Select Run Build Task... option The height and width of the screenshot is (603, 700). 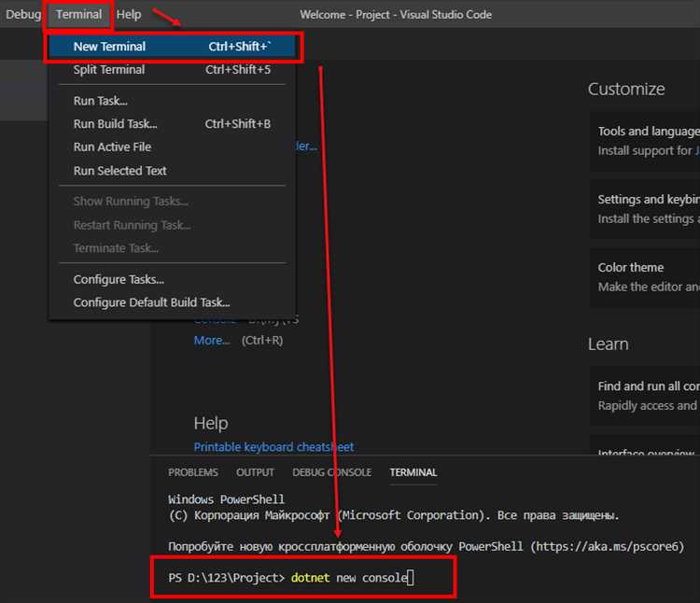point(116,124)
